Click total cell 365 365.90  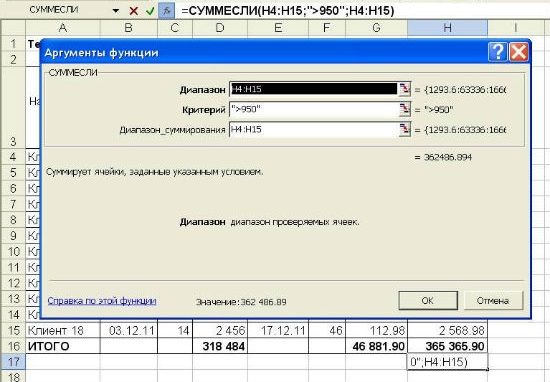(448, 346)
